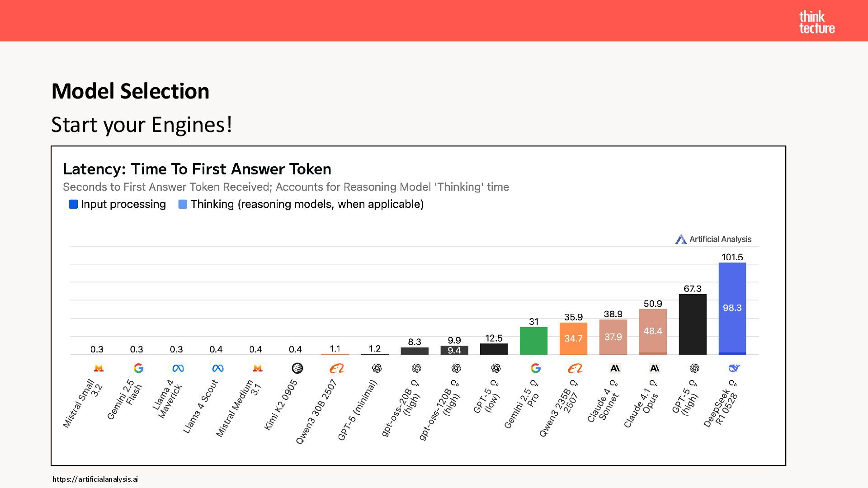Select the black GPT-5 (high) bar
The height and width of the screenshot is (488, 868).
692,324
